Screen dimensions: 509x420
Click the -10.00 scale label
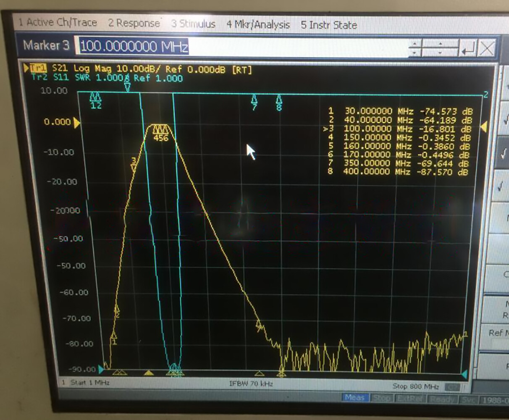coord(59,152)
